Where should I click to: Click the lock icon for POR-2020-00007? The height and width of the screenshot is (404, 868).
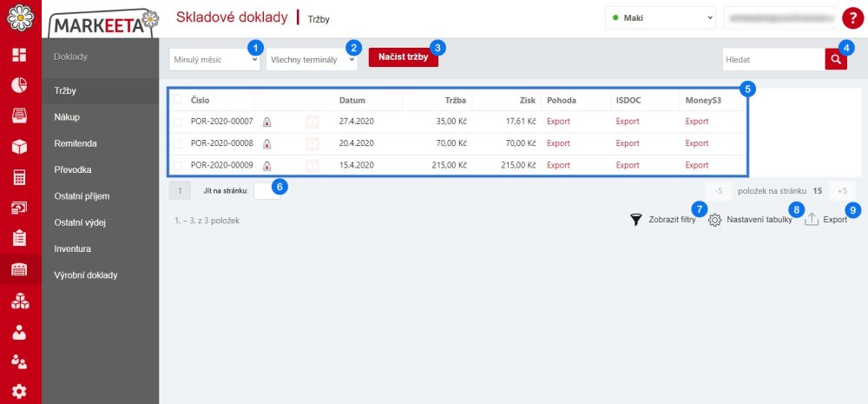pos(266,122)
